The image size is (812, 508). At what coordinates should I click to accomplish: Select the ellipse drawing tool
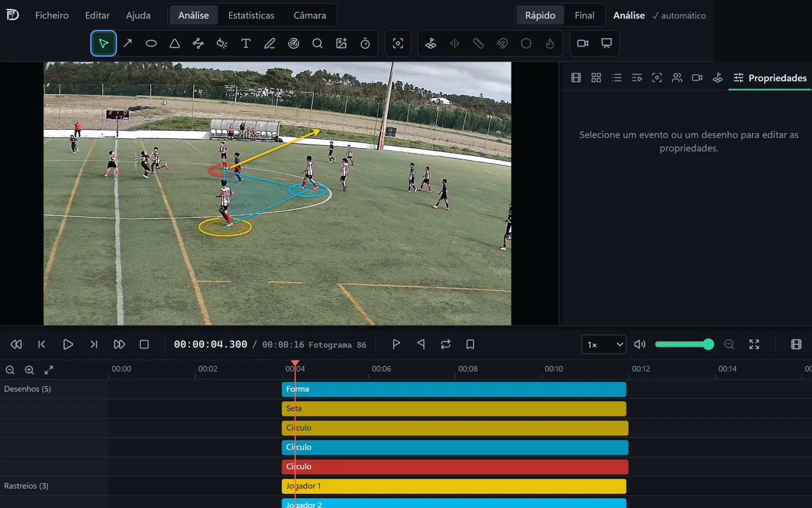point(151,43)
